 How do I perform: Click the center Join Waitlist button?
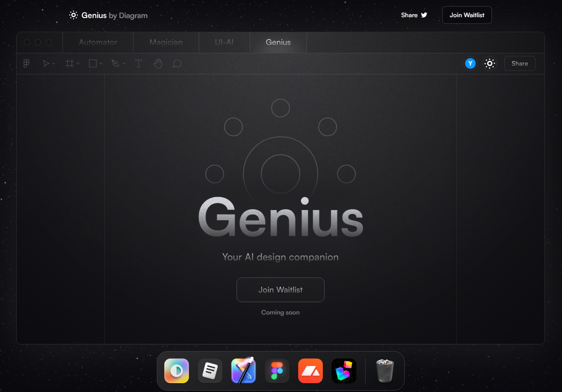pos(281,290)
